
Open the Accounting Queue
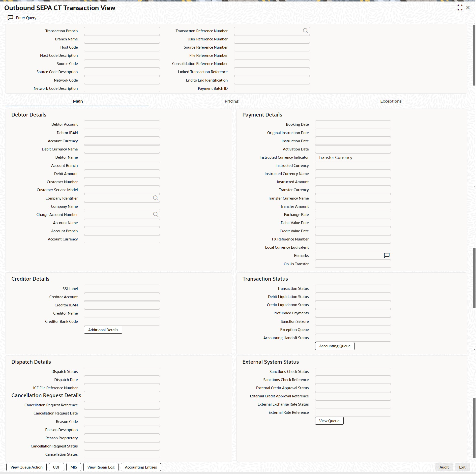click(x=335, y=346)
